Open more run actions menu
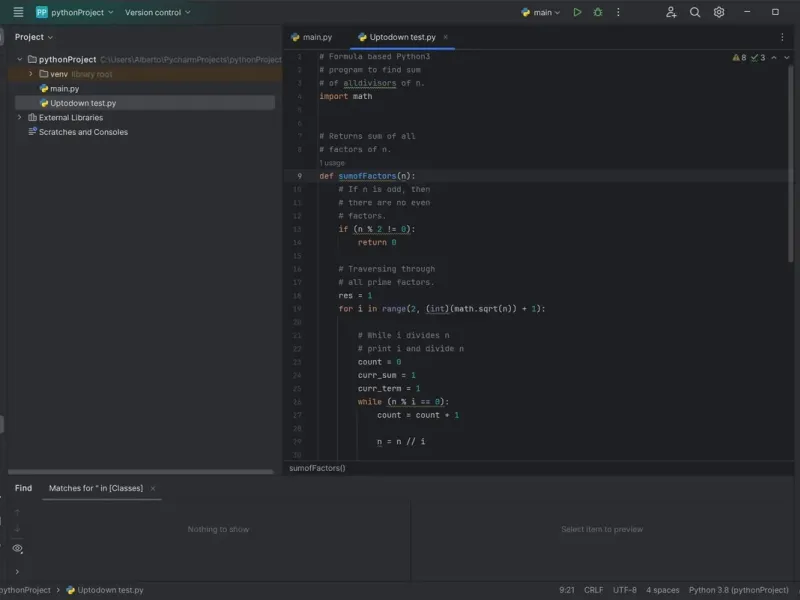 [x=619, y=12]
